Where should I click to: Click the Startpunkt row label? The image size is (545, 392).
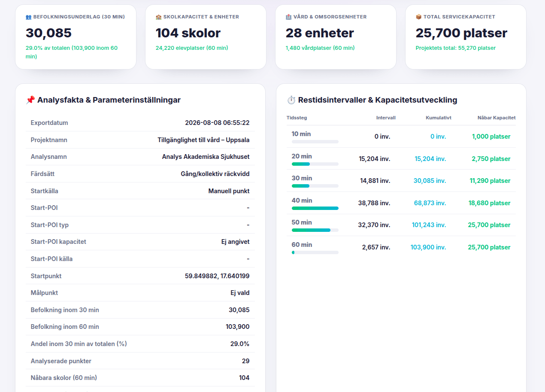(46, 276)
